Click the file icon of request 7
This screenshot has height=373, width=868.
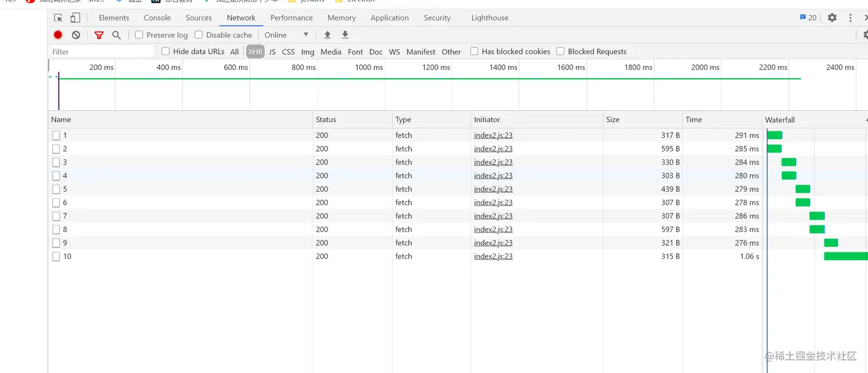56,216
